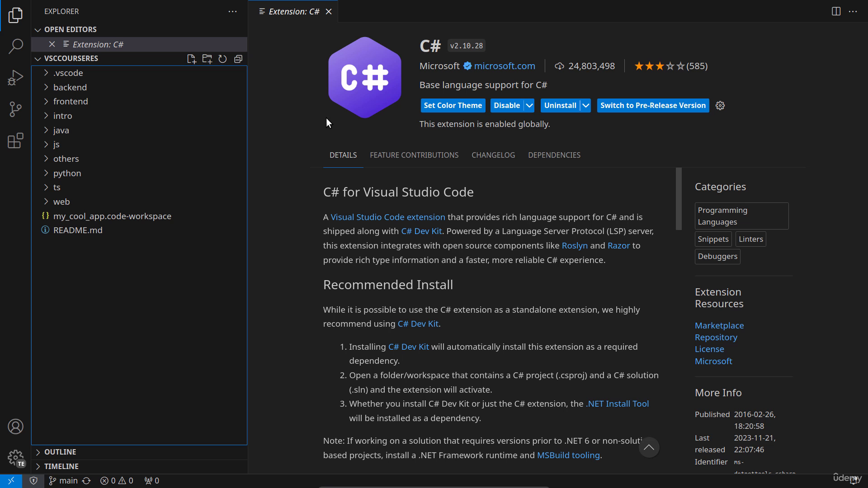Expand the Outline section
Screen dimensions: 868x488
tap(139, 452)
